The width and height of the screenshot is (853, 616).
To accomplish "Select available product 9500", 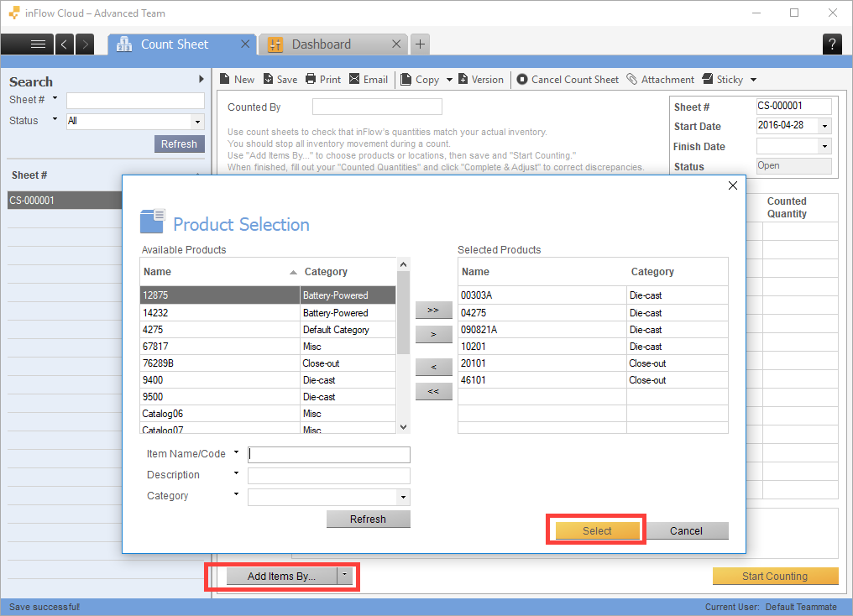I will coord(268,397).
